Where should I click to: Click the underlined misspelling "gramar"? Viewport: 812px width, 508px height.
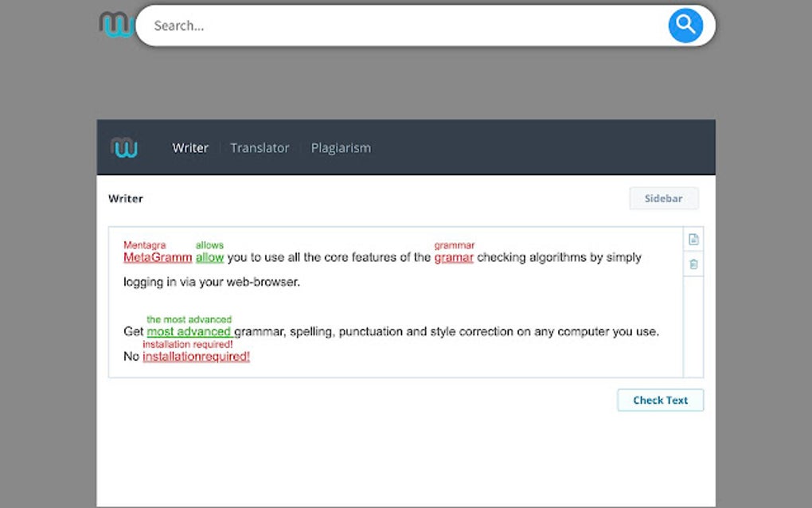point(454,257)
